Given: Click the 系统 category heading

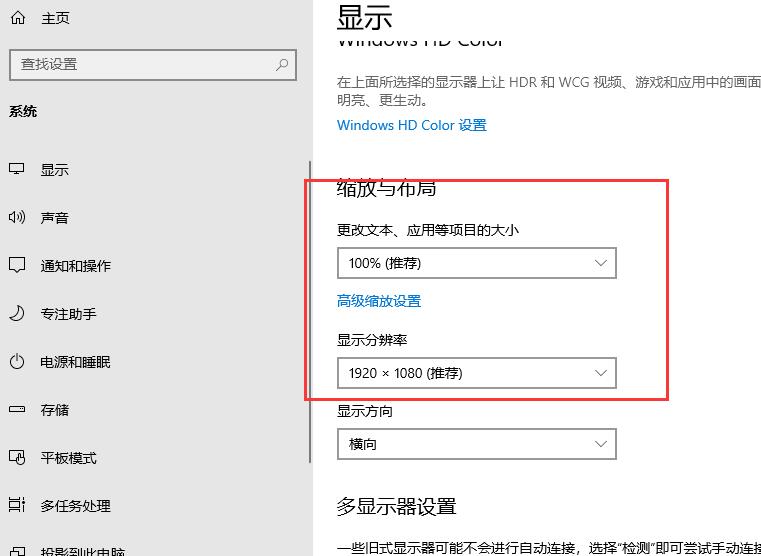Looking at the screenshot, I should 23,112.
